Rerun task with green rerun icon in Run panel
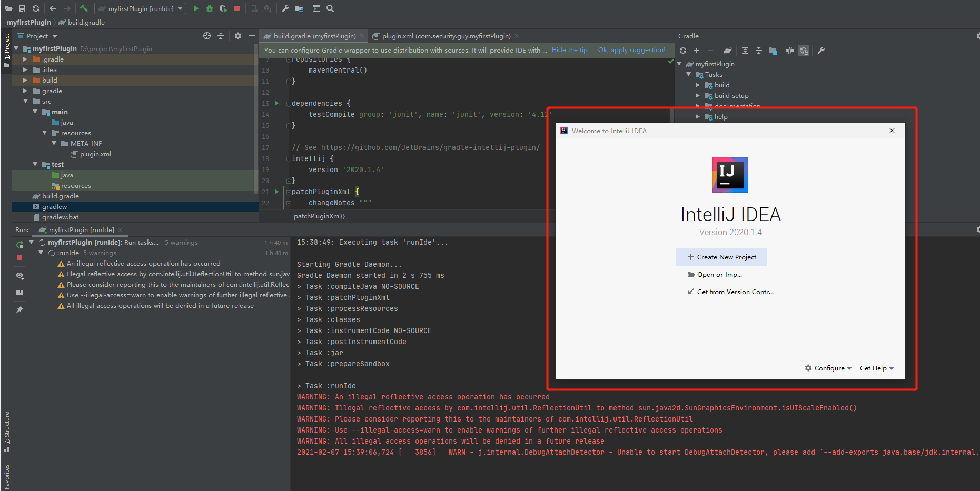Image resolution: width=980 pixels, height=491 pixels. click(x=19, y=244)
